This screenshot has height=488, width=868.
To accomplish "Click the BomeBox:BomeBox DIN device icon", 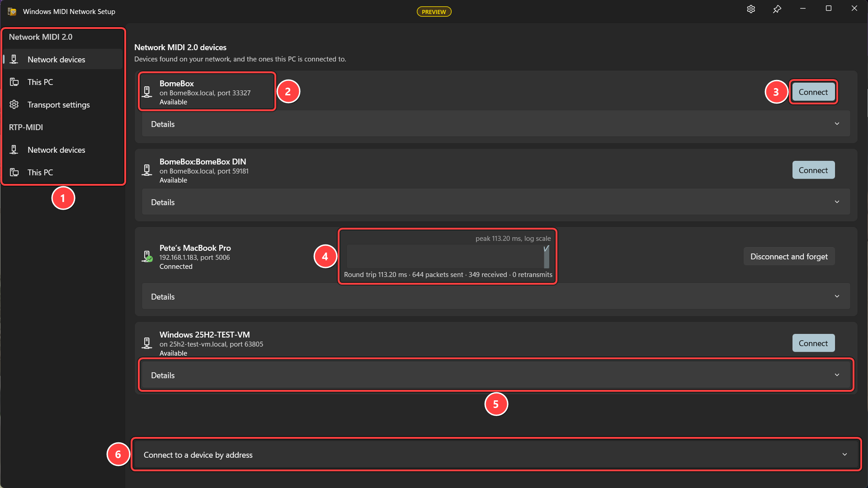I will (147, 170).
